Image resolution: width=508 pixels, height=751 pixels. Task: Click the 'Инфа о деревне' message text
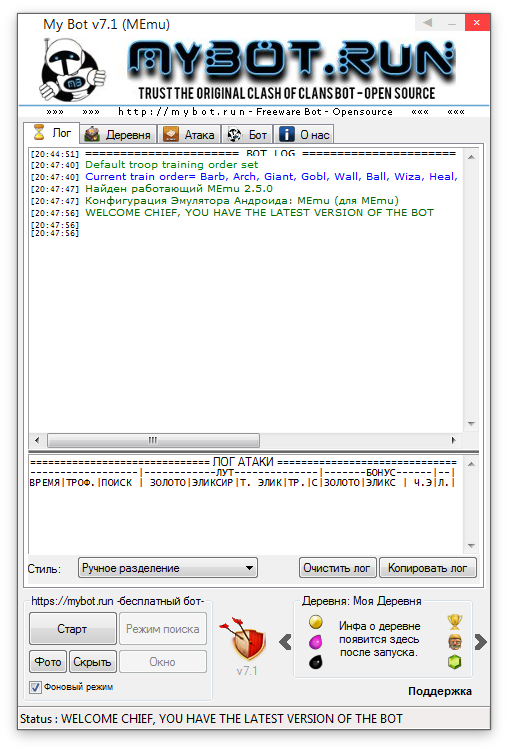pyautogui.click(x=379, y=639)
